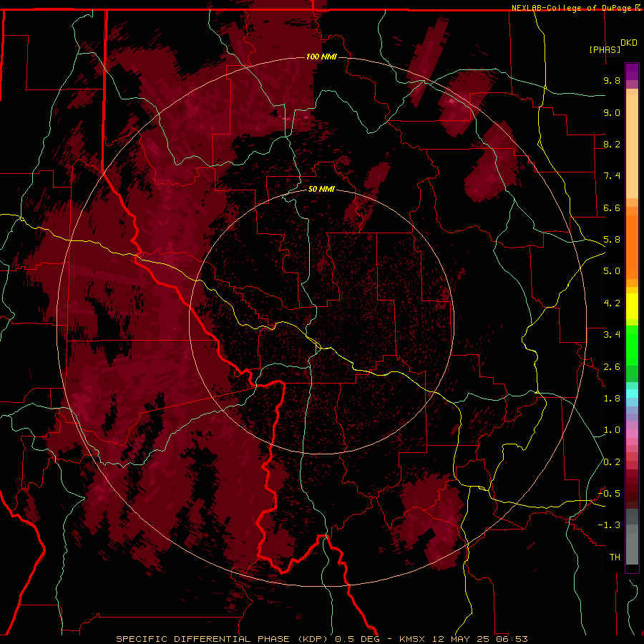This screenshot has height=644, width=644.
Task: Pick the pink segment of the color bar
Action: coord(632,434)
